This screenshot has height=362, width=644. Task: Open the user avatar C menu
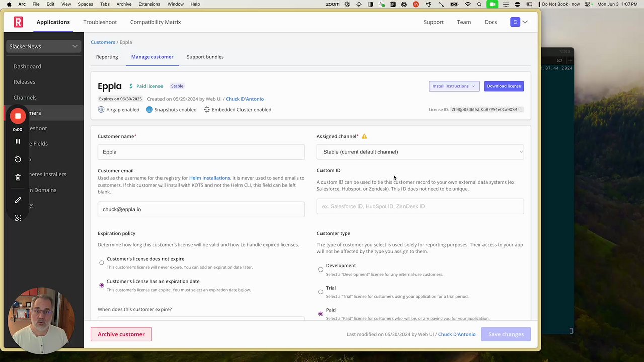515,22
